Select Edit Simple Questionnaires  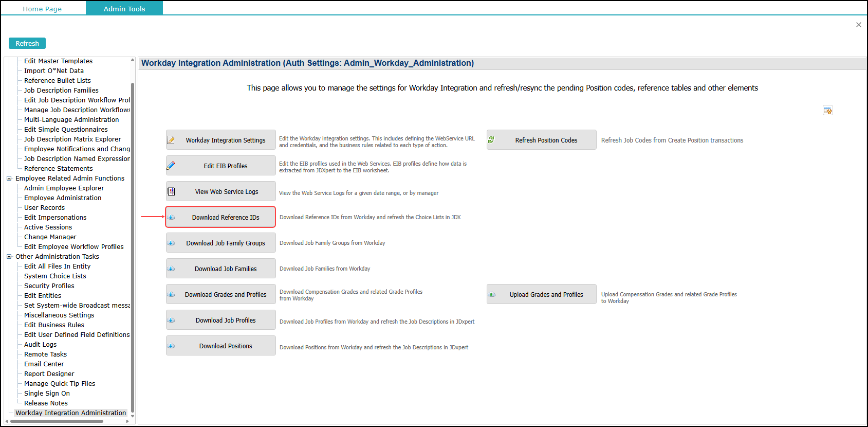[66, 130]
